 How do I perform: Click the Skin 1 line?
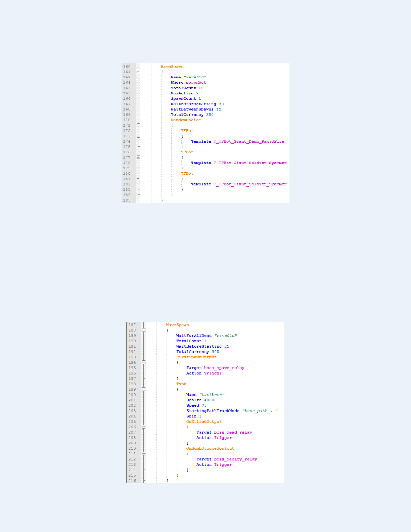pyautogui.click(x=194, y=416)
